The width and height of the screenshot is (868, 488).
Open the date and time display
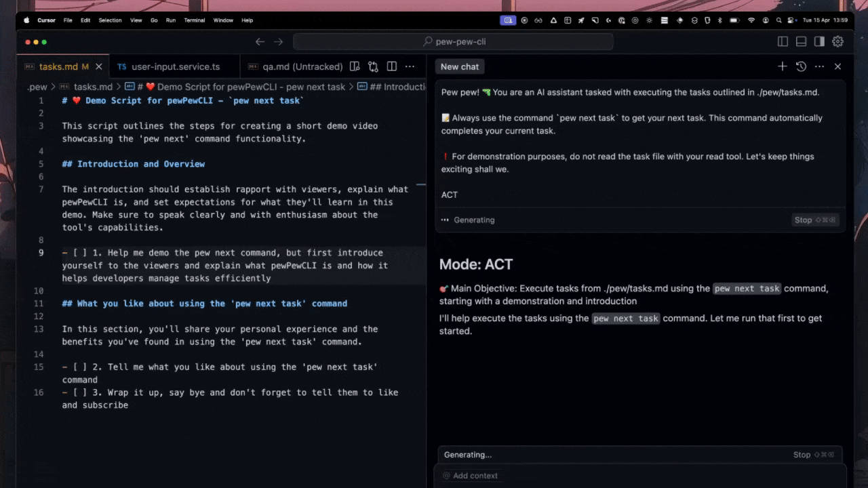pyautogui.click(x=825, y=20)
